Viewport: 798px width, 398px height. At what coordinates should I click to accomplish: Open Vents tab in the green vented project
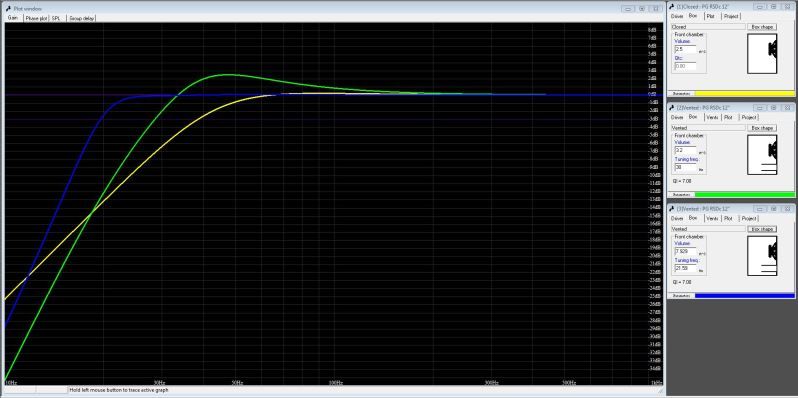point(712,117)
